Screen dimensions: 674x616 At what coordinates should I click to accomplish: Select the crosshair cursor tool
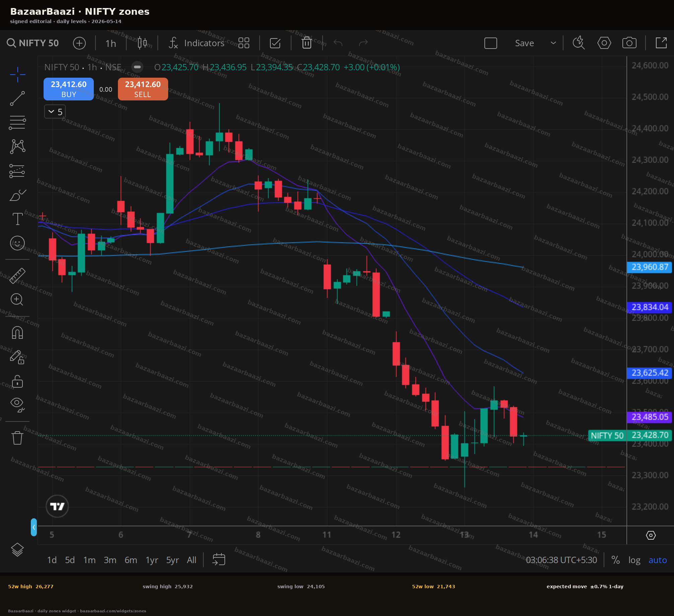click(17, 74)
